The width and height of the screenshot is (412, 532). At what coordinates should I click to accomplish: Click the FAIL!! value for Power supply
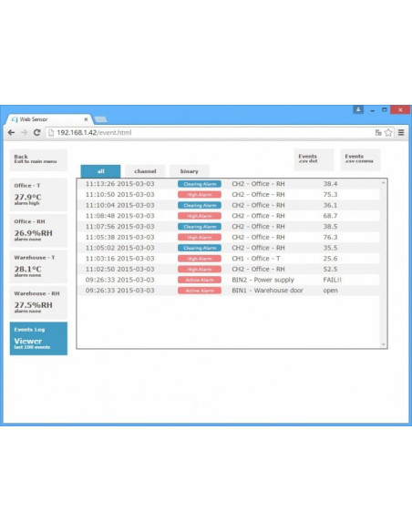click(333, 280)
